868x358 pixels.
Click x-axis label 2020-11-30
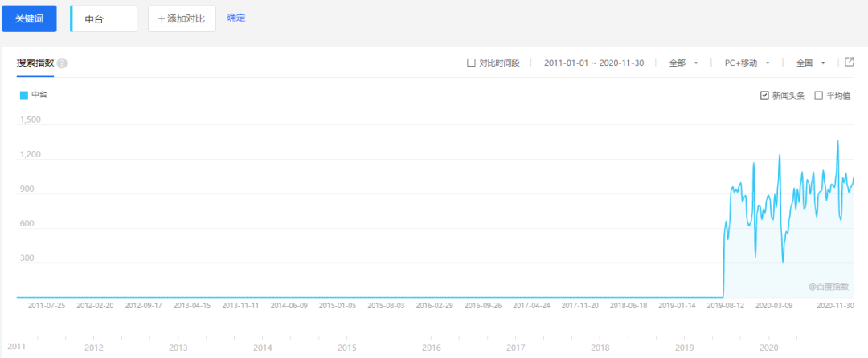[x=836, y=305]
